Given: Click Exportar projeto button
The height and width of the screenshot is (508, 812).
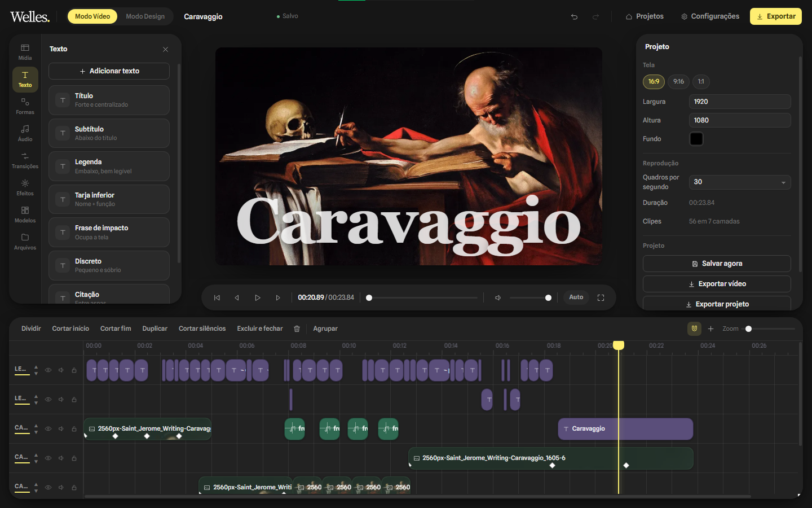Looking at the screenshot, I should click(x=717, y=304).
